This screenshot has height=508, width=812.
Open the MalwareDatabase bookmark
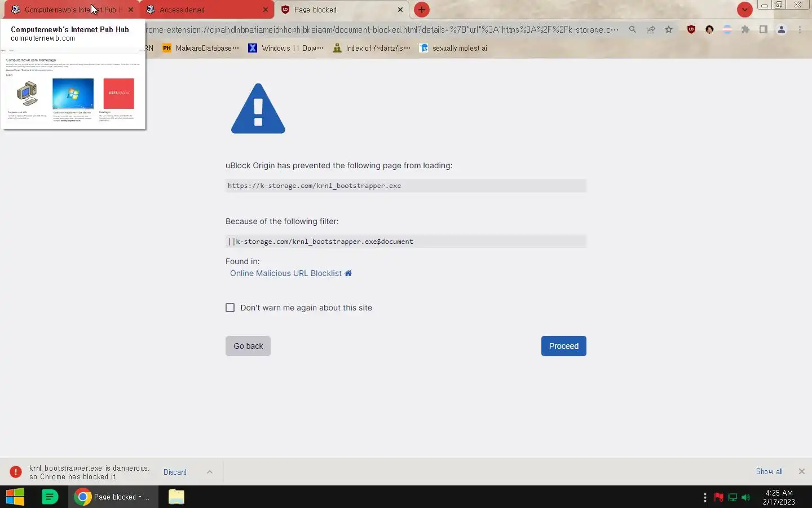(201, 48)
